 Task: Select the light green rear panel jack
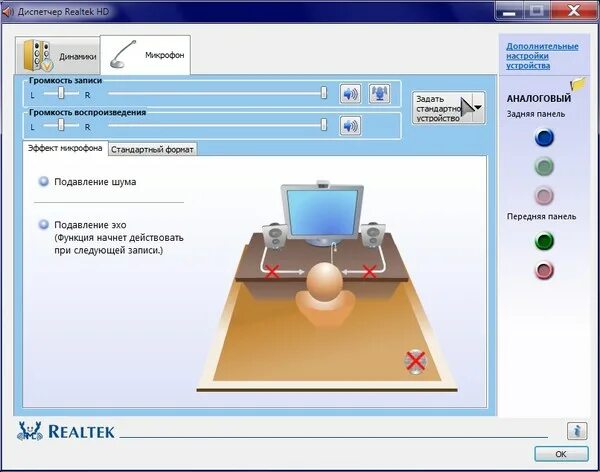pyautogui.click(x=544, y=167)
